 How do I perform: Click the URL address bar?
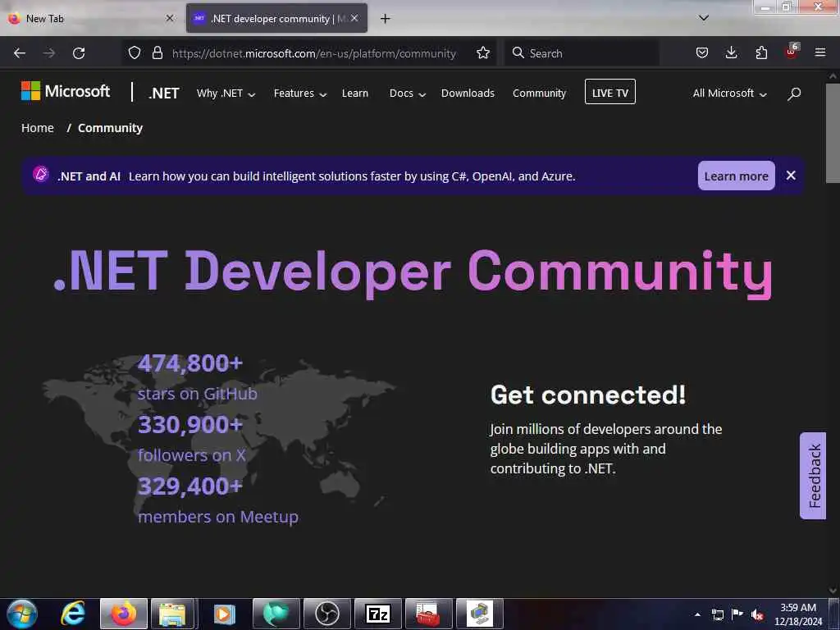pyautogui.click(x=314, y=53)
